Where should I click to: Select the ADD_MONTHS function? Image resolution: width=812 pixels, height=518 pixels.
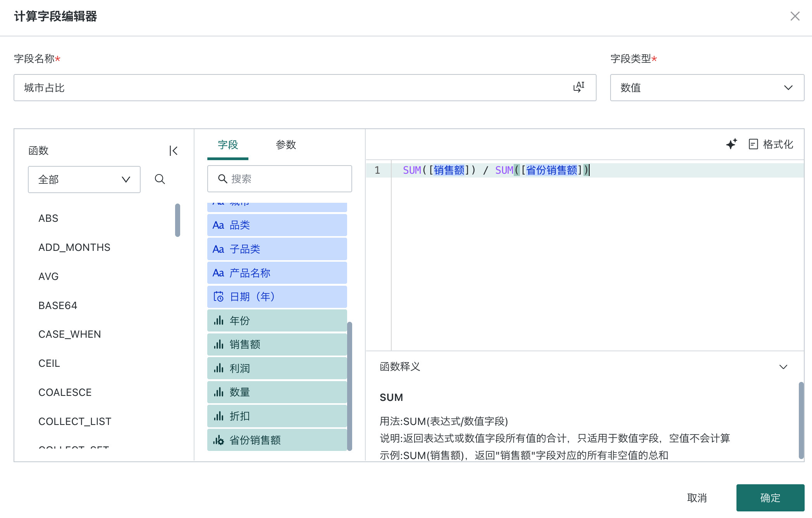74,247
